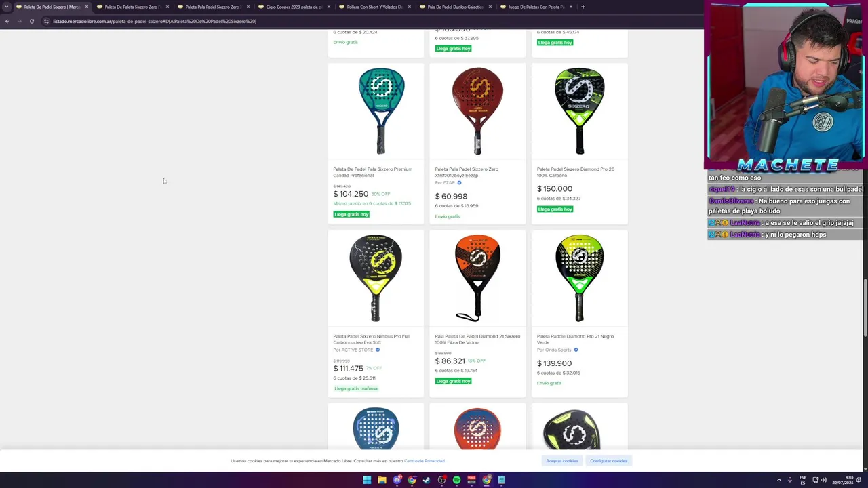Switch to 'Juego De Paletas Con Pelota' tab

[x=536, y=7]
